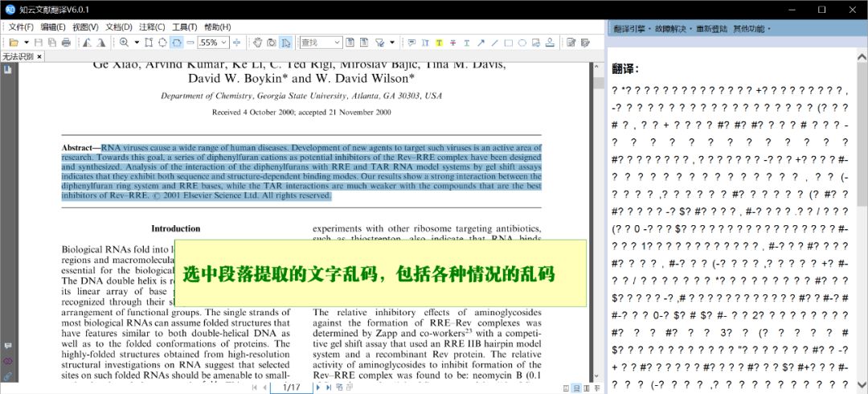Viewport: 868px width, 394px height.
Task: Open the 注释(C) menu
Action: 152,27
